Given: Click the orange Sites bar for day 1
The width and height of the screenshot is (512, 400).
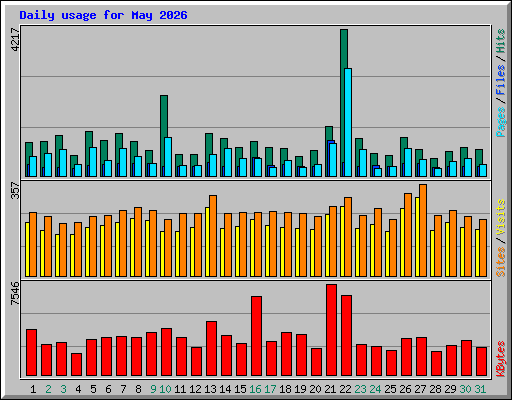Looking at the screenshot, I should tap(33, 244).
